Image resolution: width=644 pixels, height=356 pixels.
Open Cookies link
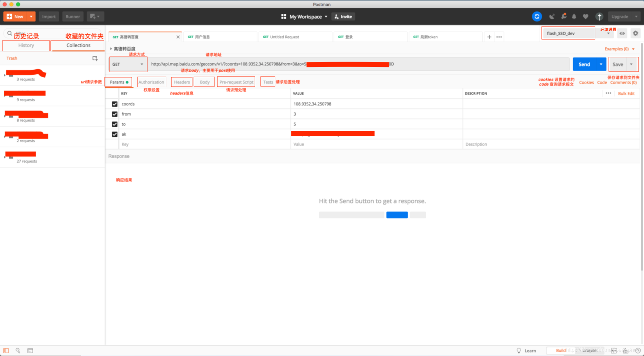[x=586, y=83]
